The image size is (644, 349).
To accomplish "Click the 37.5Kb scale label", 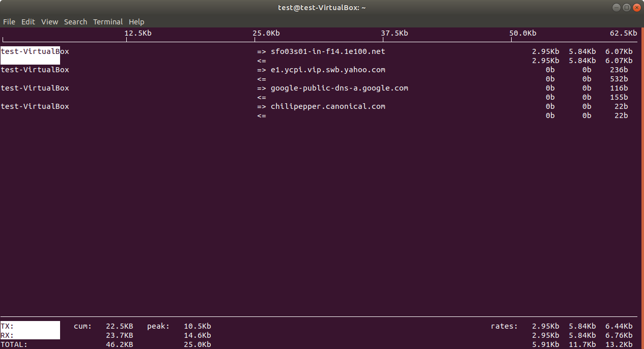I will coord(395,33).
